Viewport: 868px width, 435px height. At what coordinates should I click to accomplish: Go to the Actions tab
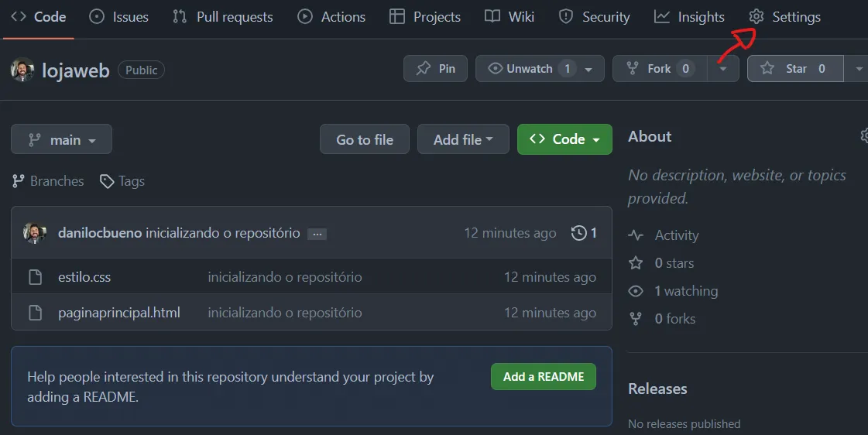(331, 17)
